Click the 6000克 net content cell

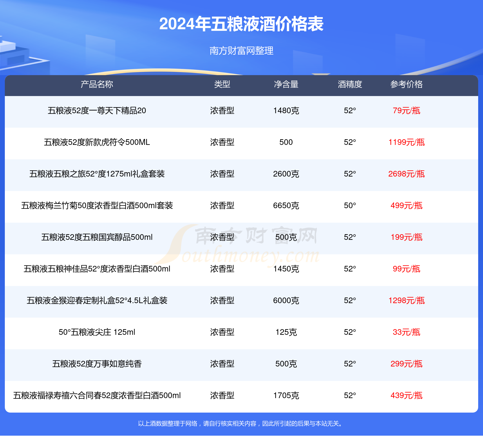tap(286, 300)
